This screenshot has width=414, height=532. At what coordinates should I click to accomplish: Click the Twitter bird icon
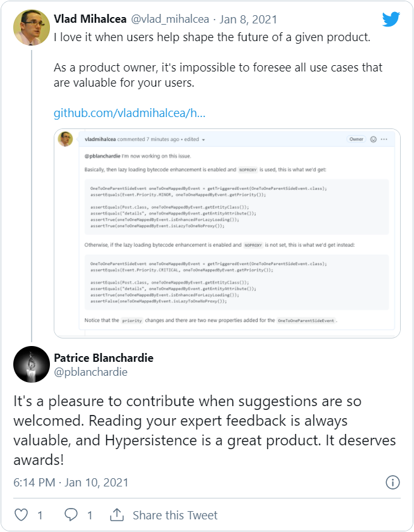(x=391, y=19)
